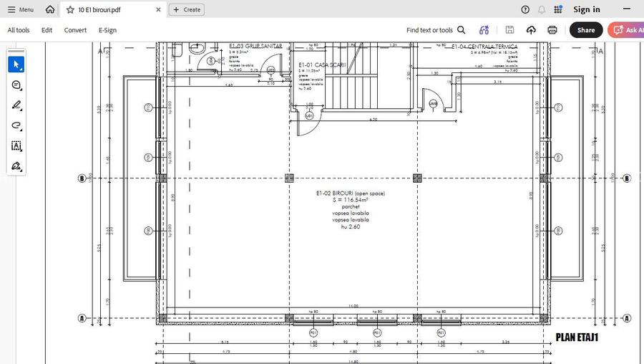Go to the Home view
Viewport: 644px width, 364px height.
pyautogui.click(x=49, y=9)
